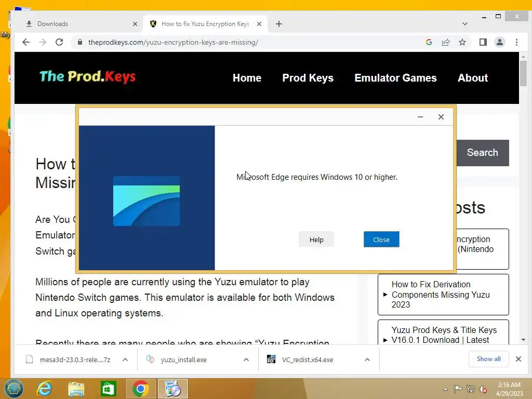Open the About menu item
The image size is (532, 399).
coord(473,78)
